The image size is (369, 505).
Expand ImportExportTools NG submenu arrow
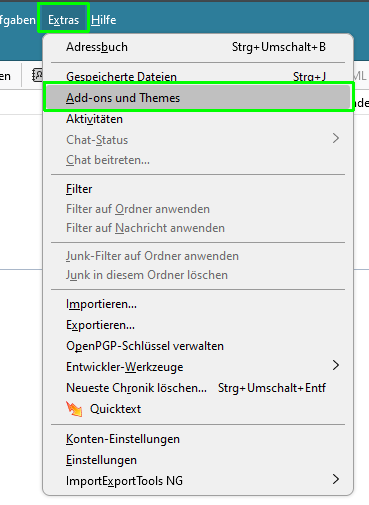[336, 480]
